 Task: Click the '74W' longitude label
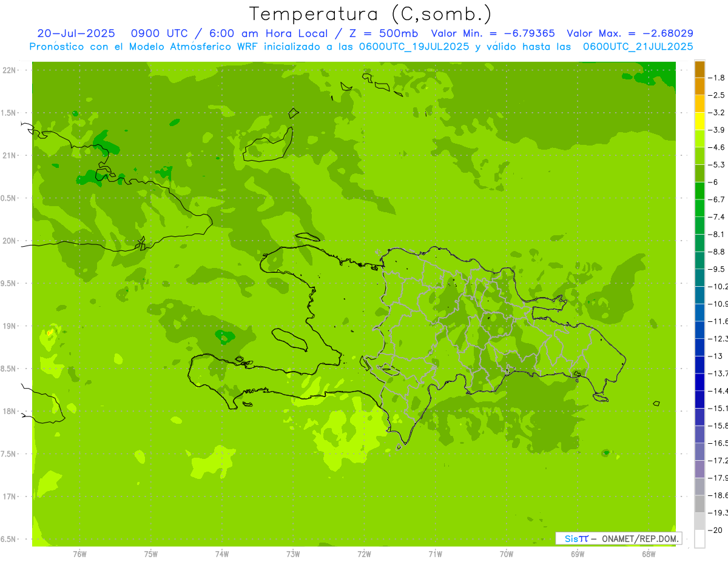coord(222,554)
